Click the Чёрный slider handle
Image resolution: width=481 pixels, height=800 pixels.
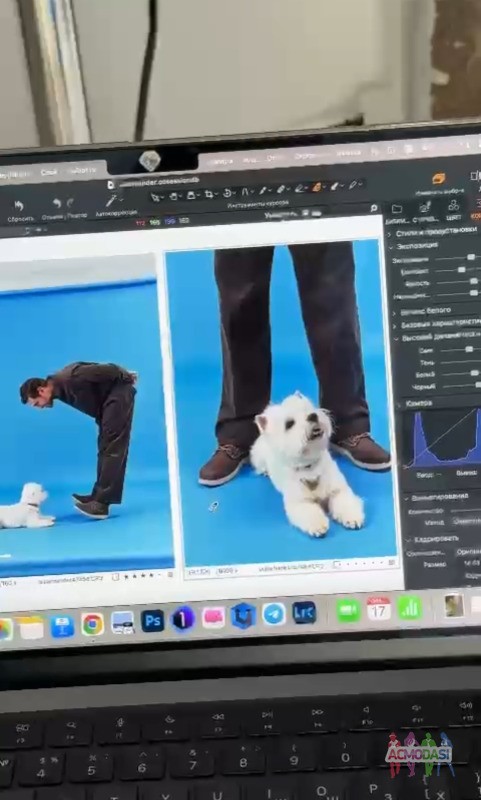pos(478,385)
